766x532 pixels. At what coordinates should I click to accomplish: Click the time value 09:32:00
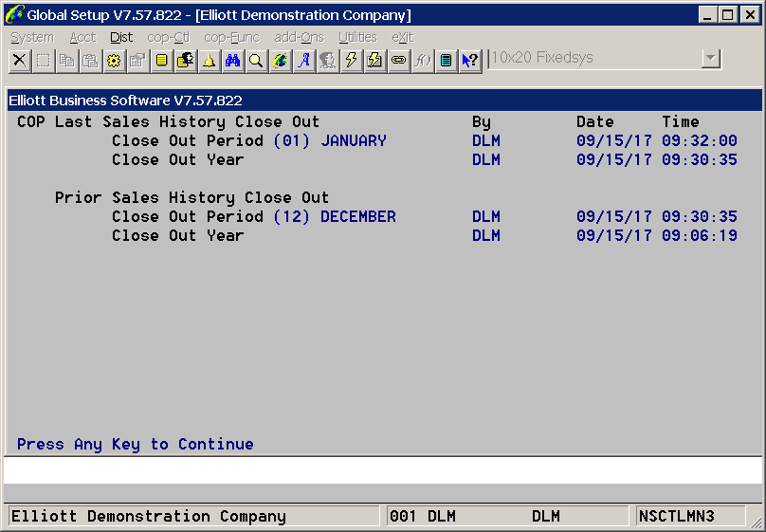click(700, 140)
